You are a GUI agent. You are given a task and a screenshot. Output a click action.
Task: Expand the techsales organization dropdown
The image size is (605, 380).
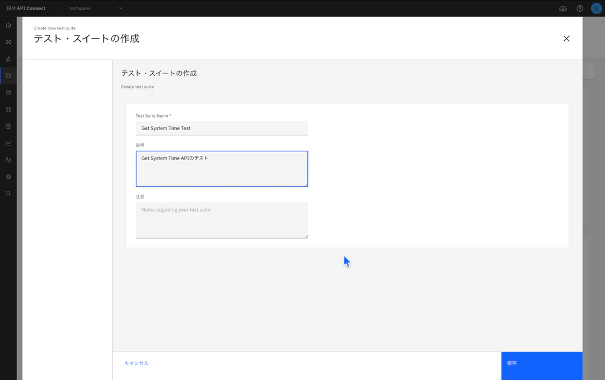click(96, 8)
